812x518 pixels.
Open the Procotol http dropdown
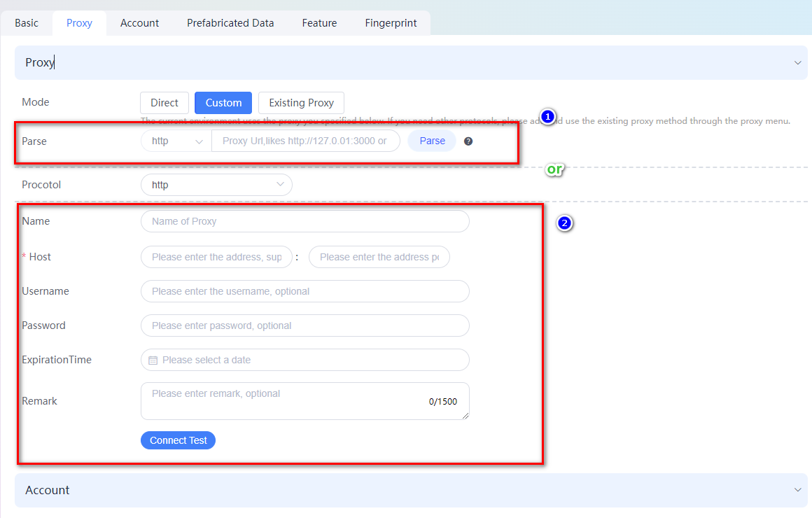pos(216,185)
